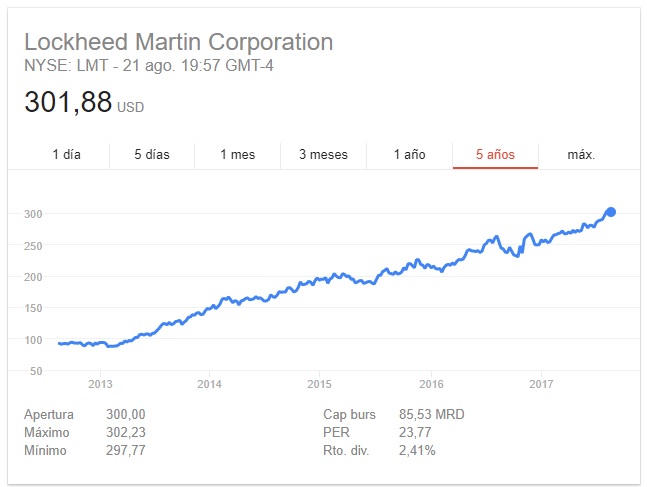Click the 'NYSE: LMT' ticker subtitle

(61, 66)
